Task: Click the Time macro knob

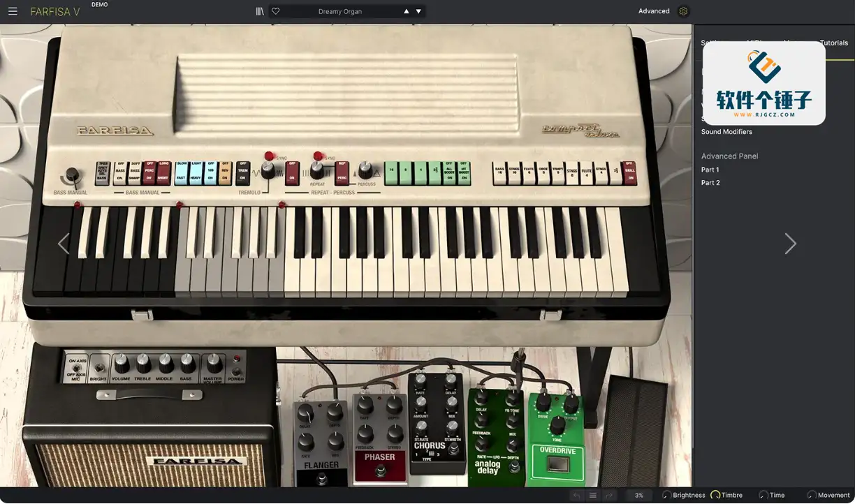Action: tap(763, 496)
